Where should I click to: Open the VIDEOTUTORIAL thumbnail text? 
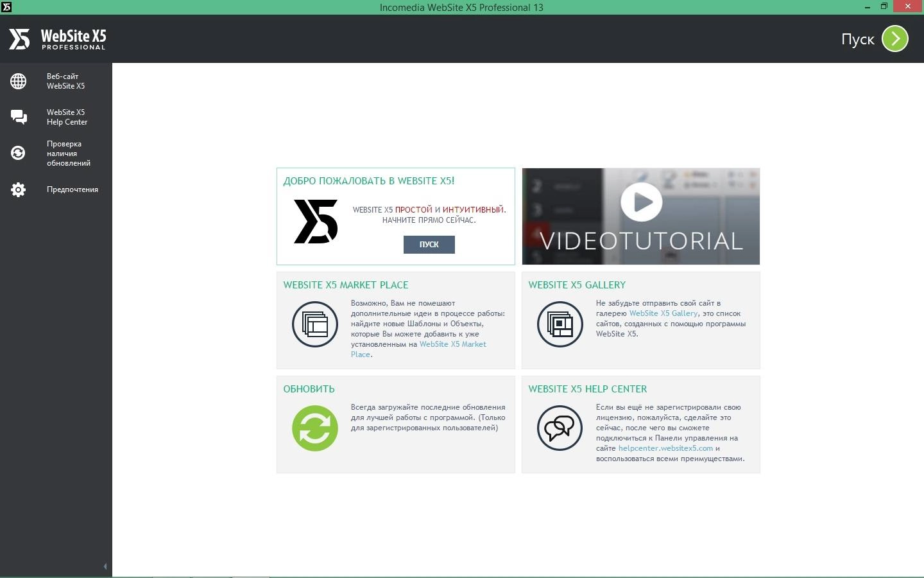641,241
